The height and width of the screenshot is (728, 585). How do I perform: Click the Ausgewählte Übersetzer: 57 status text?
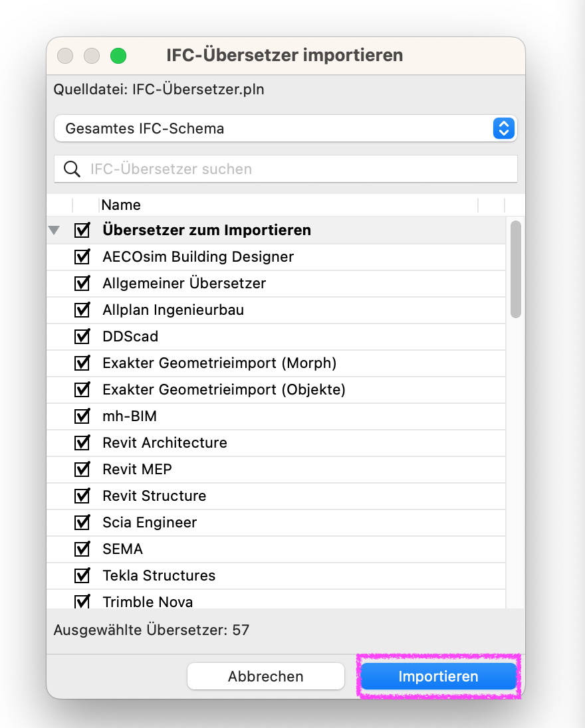pos(152,630)
